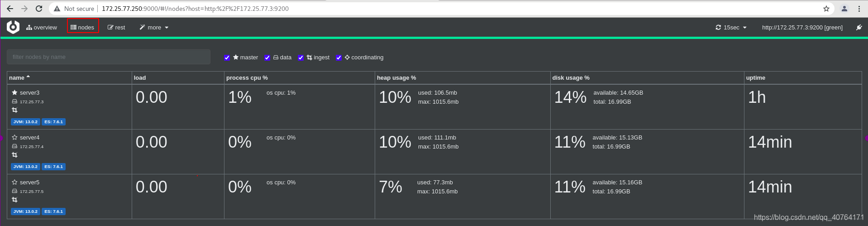The width and height of the screenshot is (868, 226).
Task: Click the master star icon in filter bar
Action: point(236,58)
